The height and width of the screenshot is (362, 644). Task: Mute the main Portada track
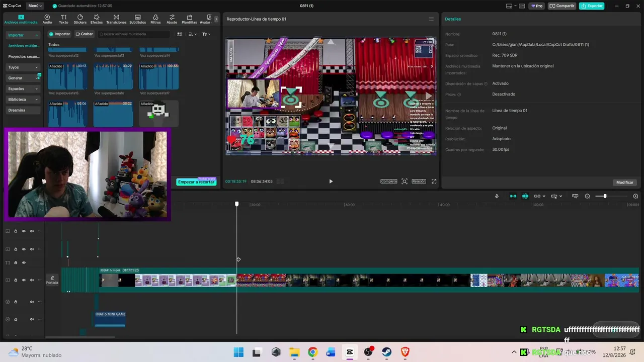click(32, 280)
